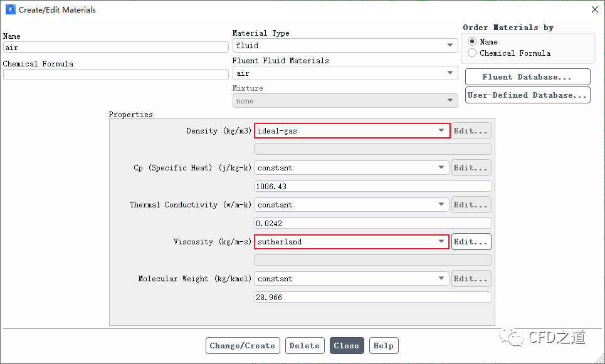Open the Material Type dropdown
This screenshot has height=364, width=605.
pyautogui.click(x=345, y=46)
